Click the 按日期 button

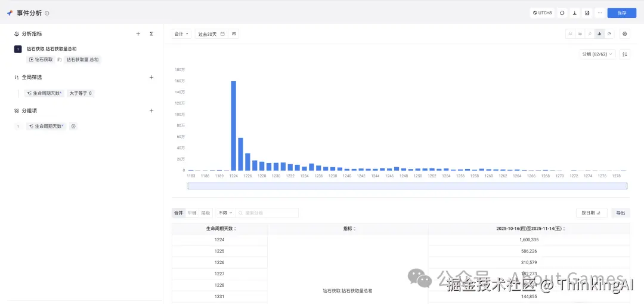[592, 213]
